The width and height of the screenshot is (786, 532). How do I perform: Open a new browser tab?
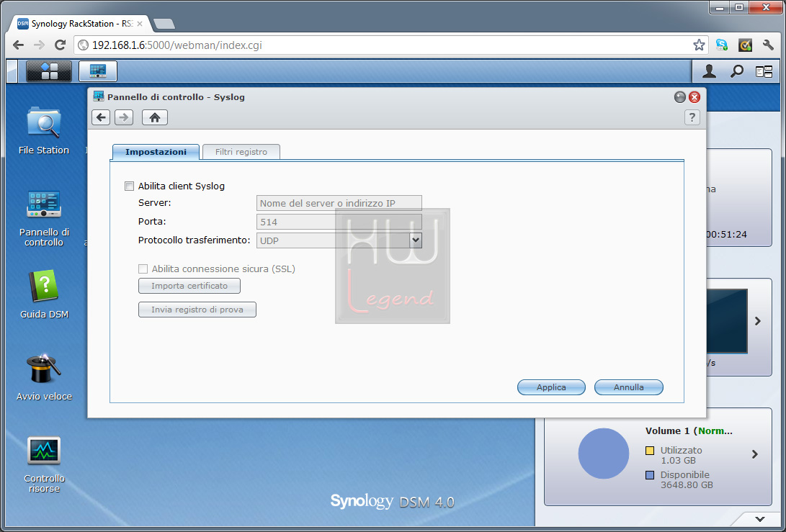coord(164,24)
